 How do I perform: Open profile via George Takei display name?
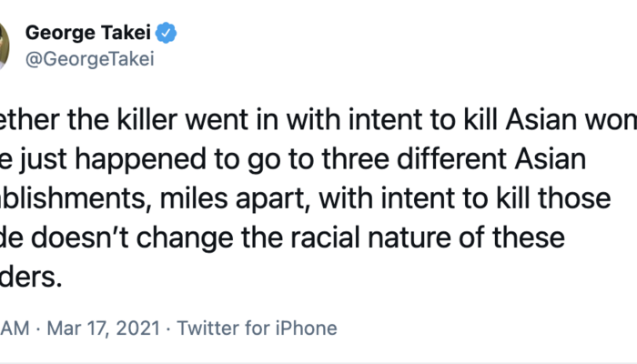pyautogui.click(x=88, y=35)
